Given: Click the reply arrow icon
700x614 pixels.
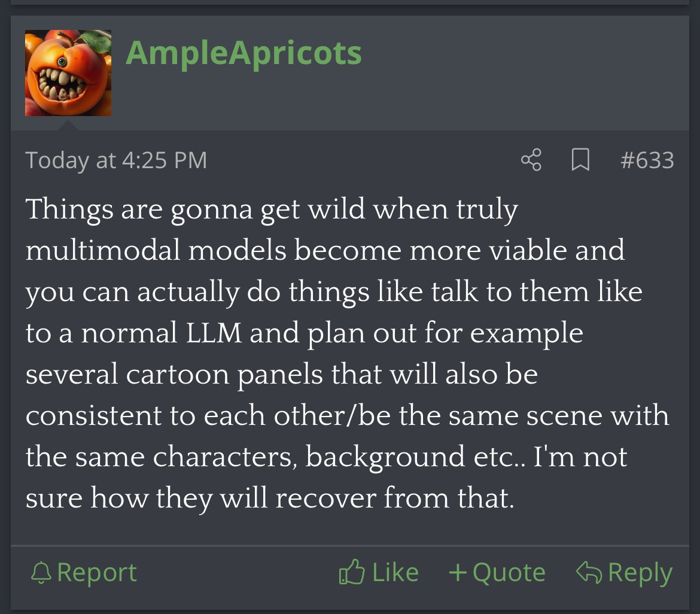Looking at the screenshot, I should tap(589, 573).
